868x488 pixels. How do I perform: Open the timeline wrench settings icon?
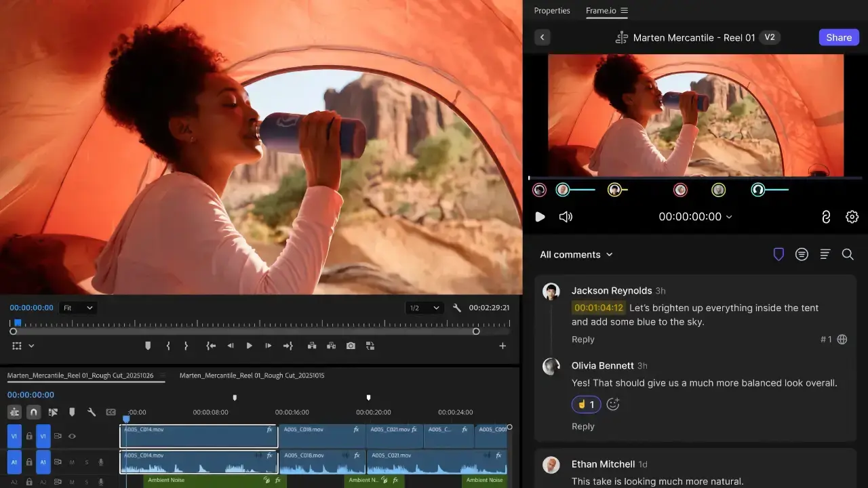(92, 412)
